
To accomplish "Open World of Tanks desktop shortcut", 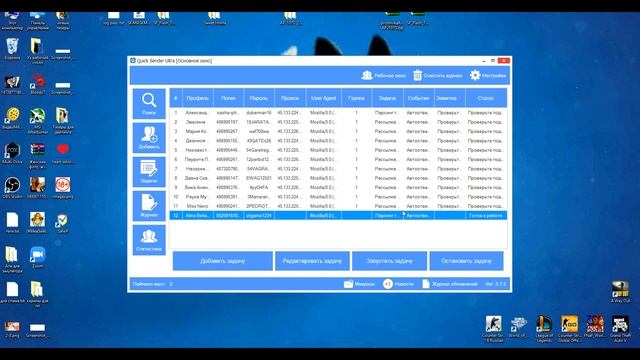I will 518,327.
